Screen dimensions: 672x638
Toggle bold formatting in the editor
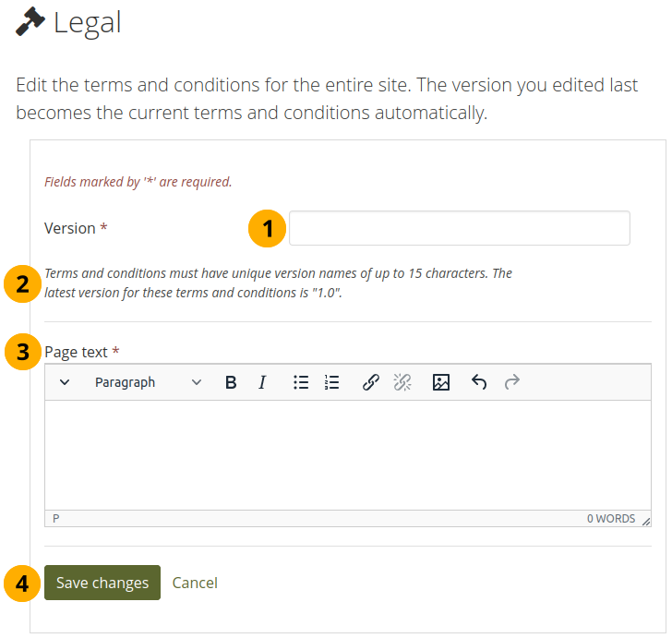(x=231, y=382)
